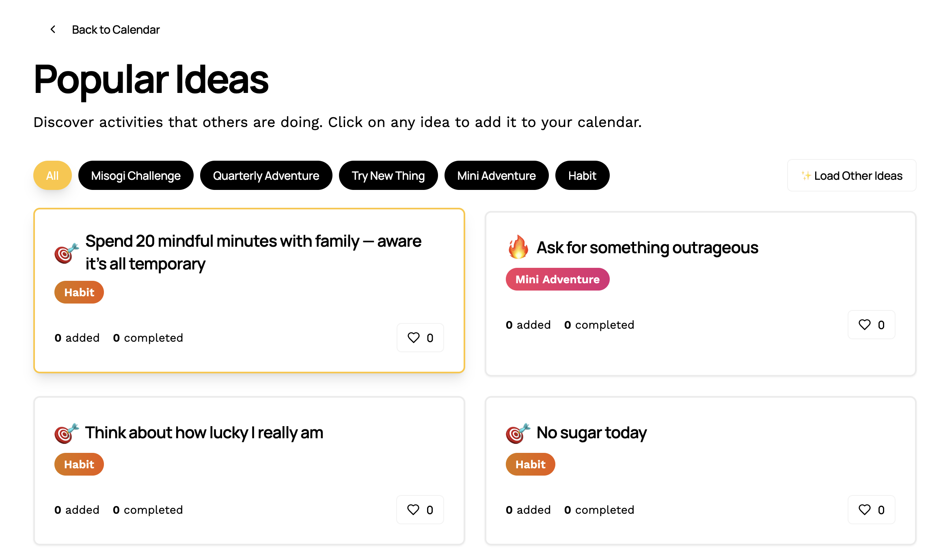Click the Habit badge under No sugar today
This screenshot has width=941, height=560.
click(x=530, y=464)
